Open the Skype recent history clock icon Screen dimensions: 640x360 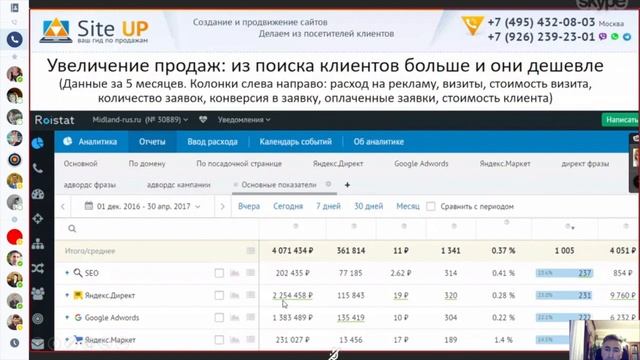15,343
